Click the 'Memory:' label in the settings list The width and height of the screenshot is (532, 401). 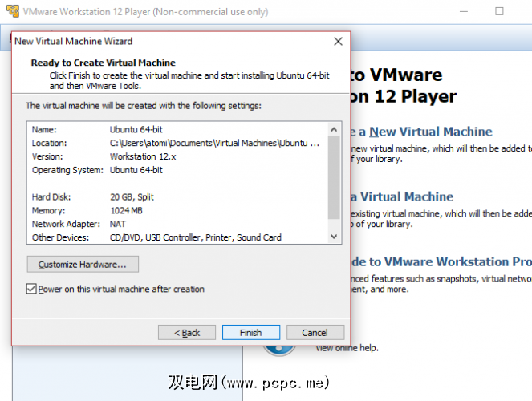point(48,210)
